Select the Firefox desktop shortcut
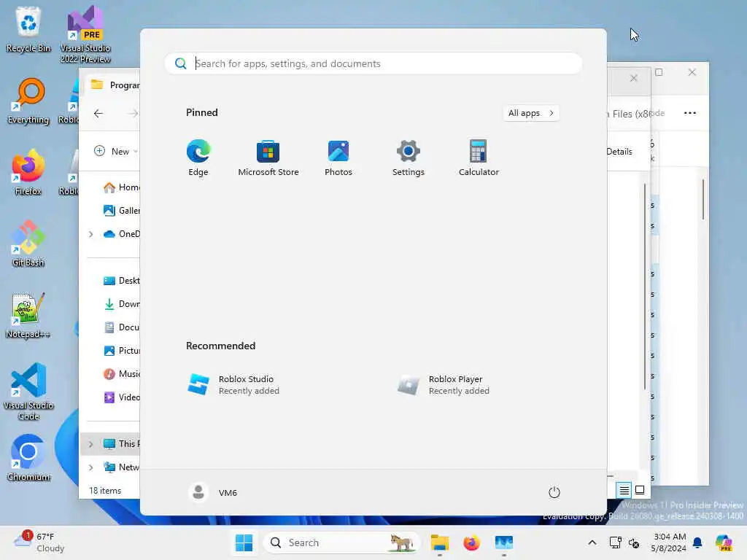The image size is (747, 560). tap(28, 172)
